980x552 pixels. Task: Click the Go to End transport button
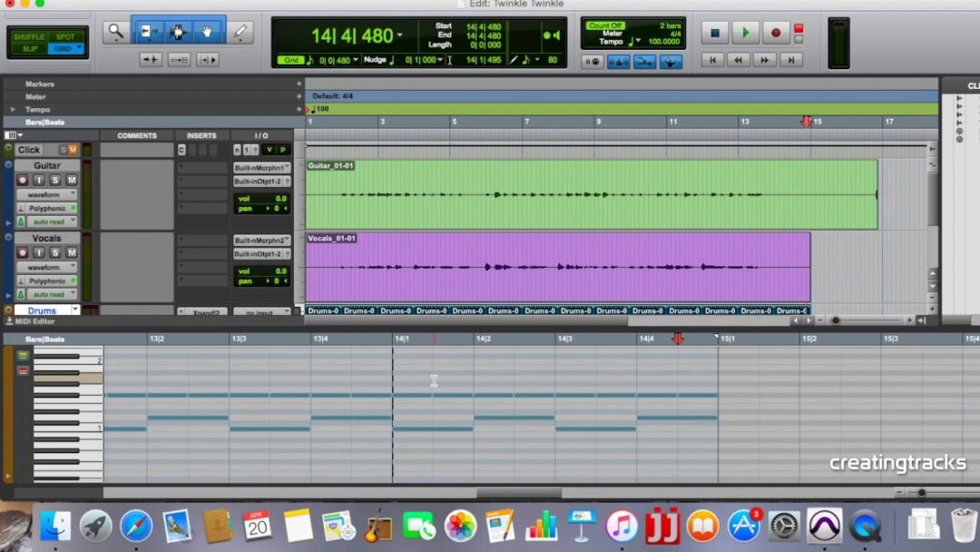click(790, 60)
